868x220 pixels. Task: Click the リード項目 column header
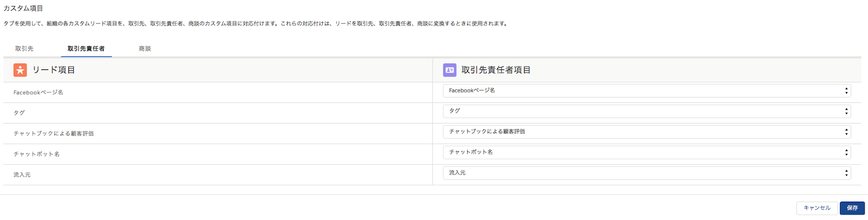[54, 70]
